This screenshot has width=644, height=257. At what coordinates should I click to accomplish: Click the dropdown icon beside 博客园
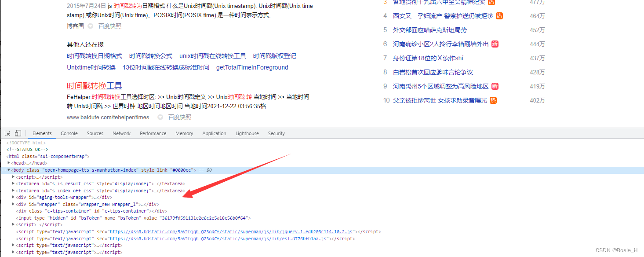pos(91,26)
